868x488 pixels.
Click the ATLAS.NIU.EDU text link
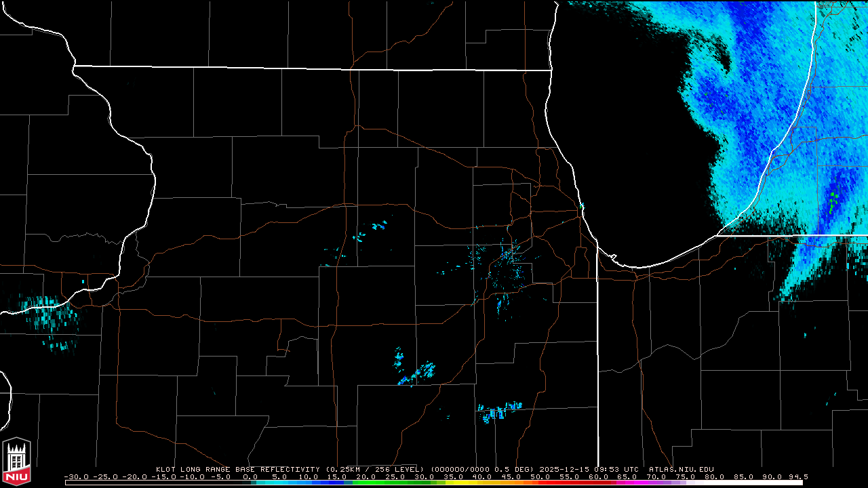tap(681, 469)
